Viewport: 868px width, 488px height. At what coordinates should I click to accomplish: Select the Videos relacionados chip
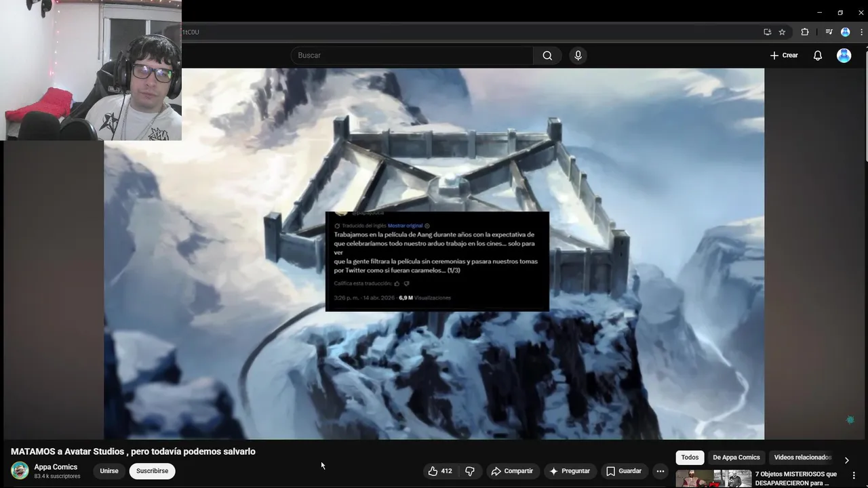click(803, 457)
